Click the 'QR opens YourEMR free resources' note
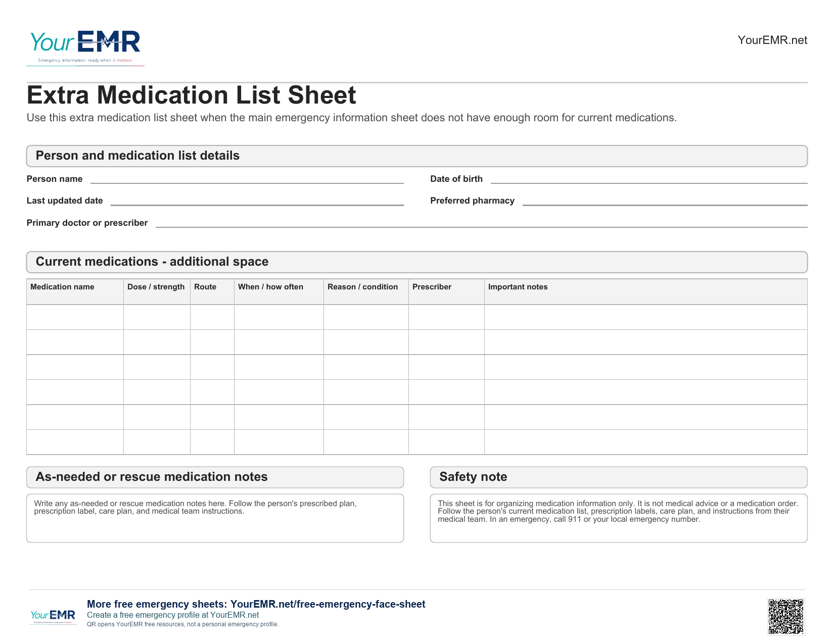Viewport: 834px width, 644px height. (x=183, y=624)
